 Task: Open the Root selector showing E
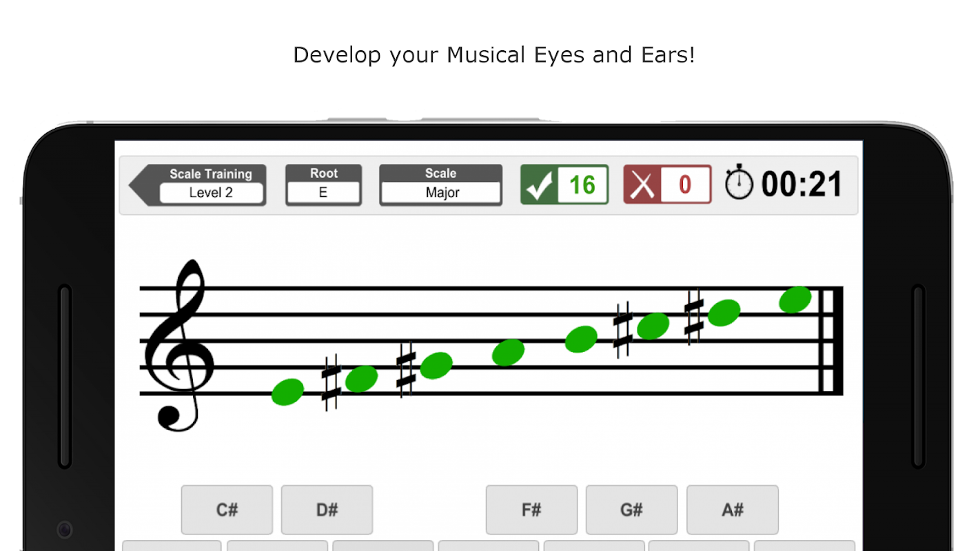pos(323,193)
